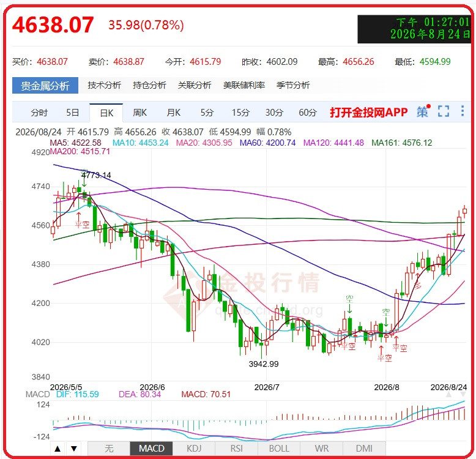Open the three-dot more options menu

tap(463, 111)
